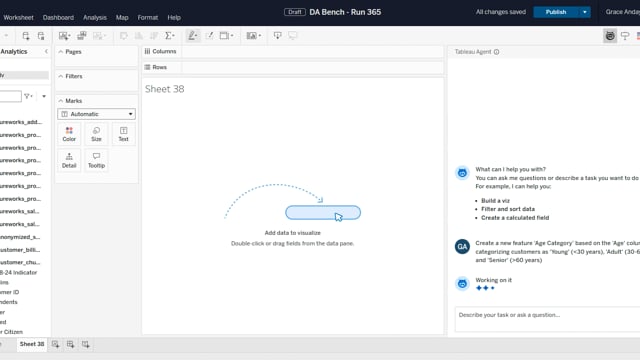The width and height of the screenshot is (640, 360).
Task: Click the Highlight pen toolbar icon
Action: (x=193, y=36)
